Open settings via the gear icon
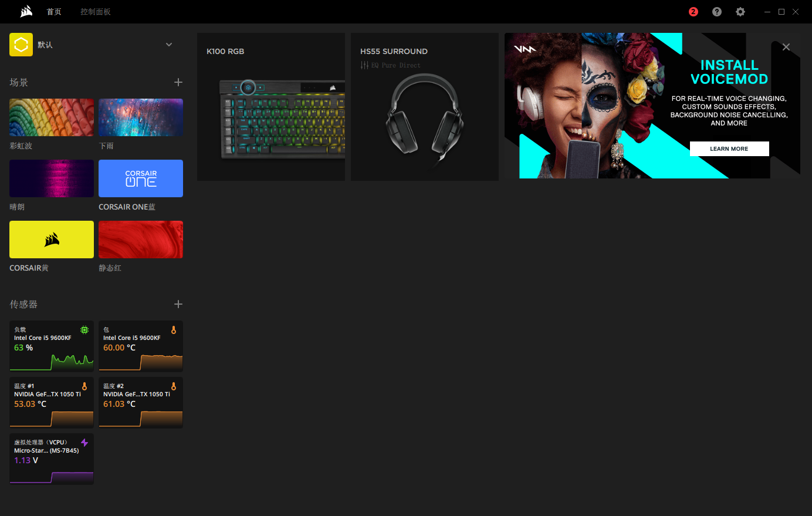 pos(740,12)
